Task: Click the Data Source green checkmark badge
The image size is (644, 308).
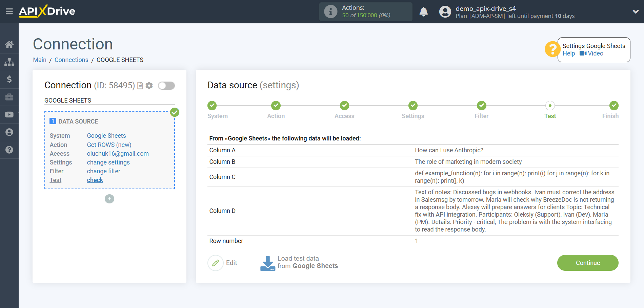Action: tap(175, 112)
